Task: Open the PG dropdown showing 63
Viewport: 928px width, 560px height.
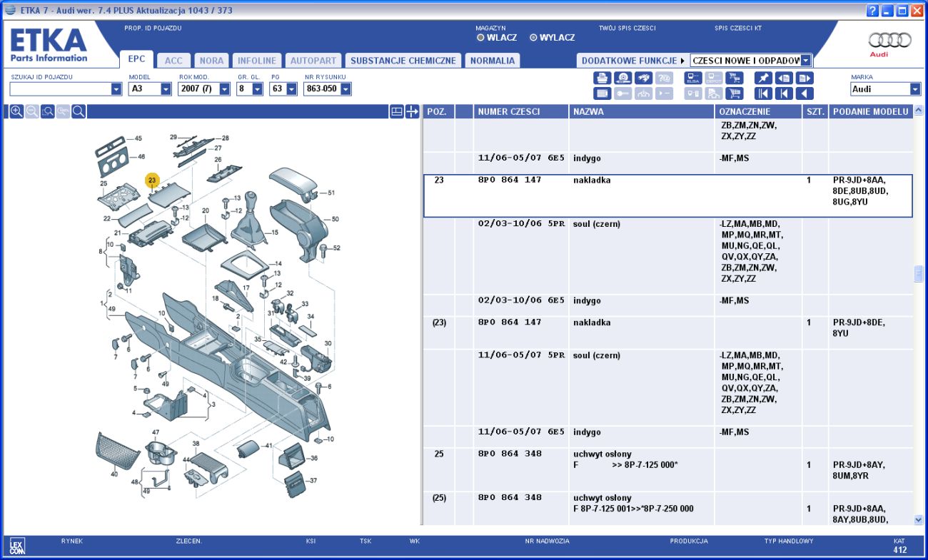Action: (x=291, y=89)
